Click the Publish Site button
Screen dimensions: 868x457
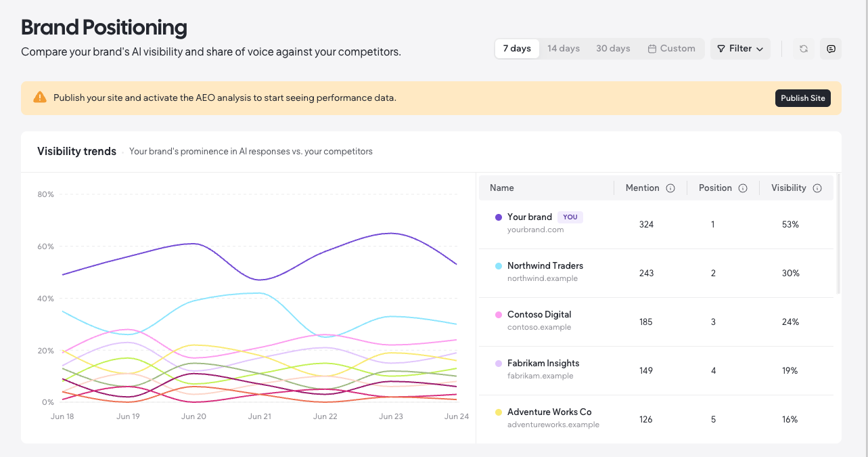click(803, 98)
